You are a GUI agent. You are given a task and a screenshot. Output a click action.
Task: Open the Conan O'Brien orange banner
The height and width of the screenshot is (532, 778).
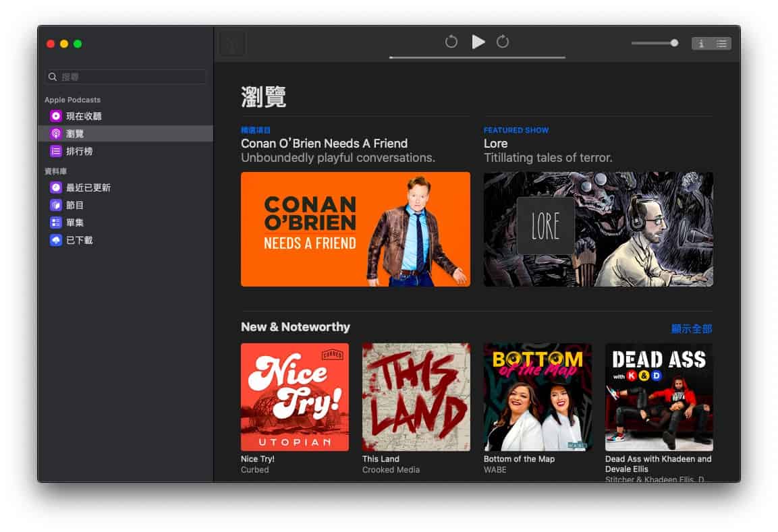coord(355,229)
